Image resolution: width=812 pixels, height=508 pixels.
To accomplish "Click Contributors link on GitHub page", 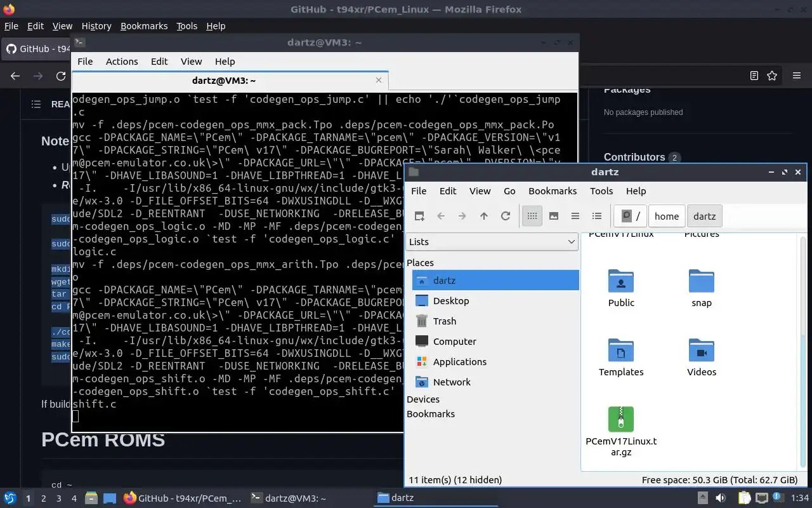I will 634,157.
